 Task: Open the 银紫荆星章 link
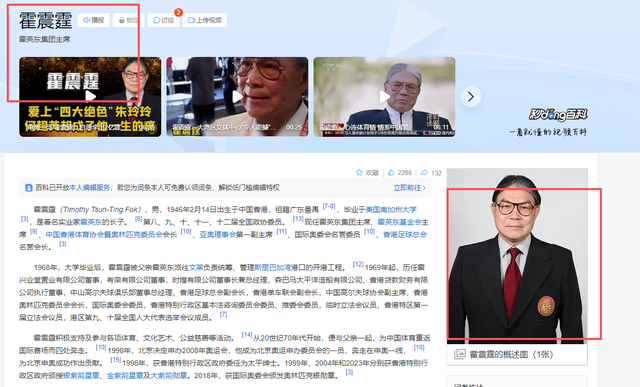point(81,376)
